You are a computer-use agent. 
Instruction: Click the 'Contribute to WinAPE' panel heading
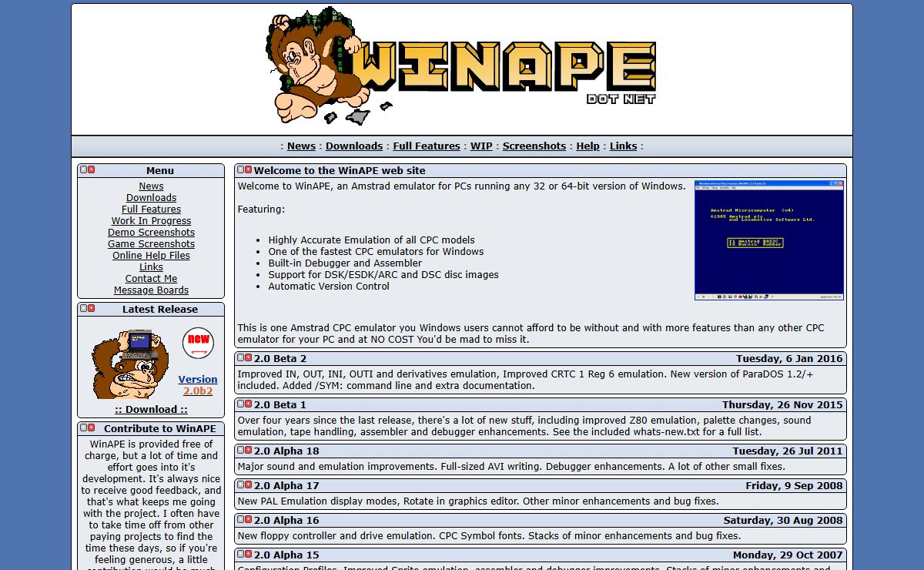[160, 428]
